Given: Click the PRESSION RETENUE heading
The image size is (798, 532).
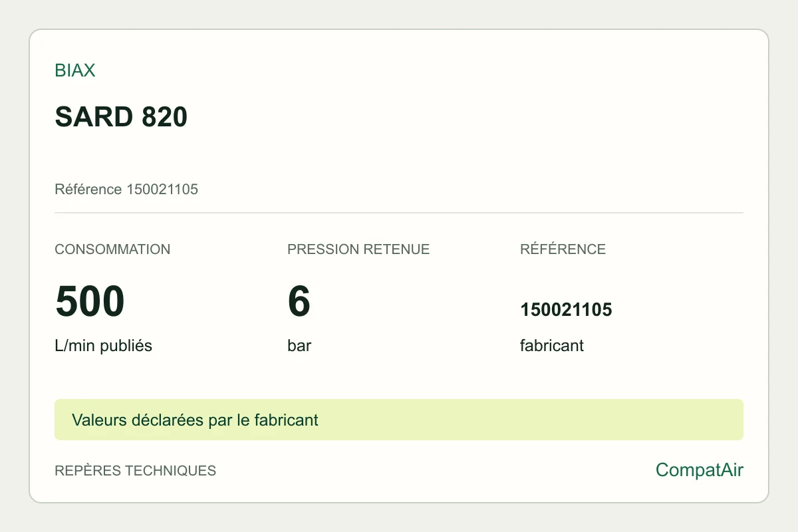Looking at the screenshot, I should (358, 249).
